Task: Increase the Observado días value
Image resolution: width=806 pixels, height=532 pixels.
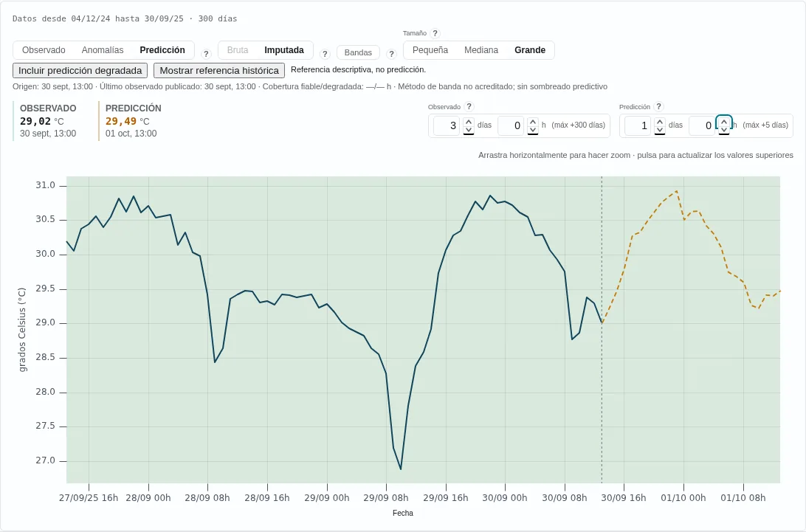Action: [x=468, y=122]
